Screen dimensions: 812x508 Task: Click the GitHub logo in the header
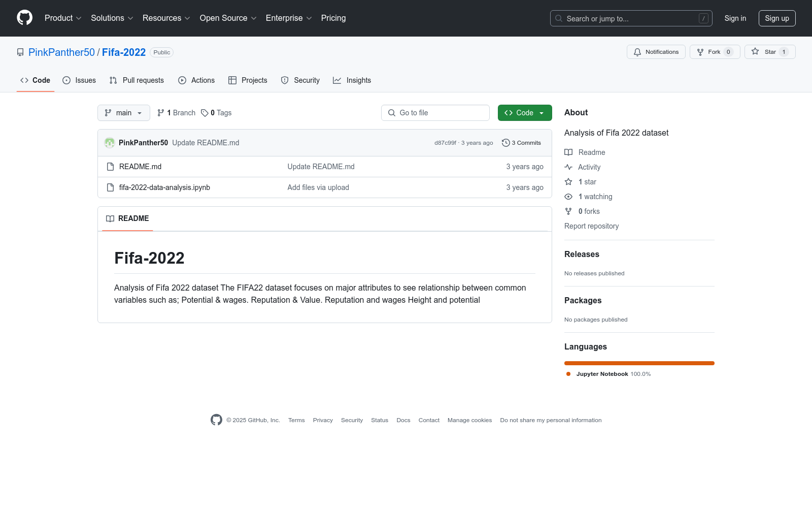click(x=24, y=18)
